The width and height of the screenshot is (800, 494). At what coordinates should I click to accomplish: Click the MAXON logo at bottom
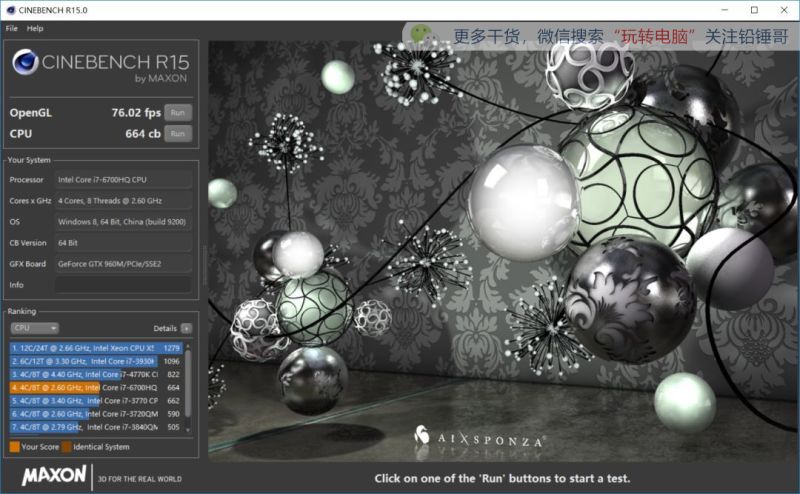point(54,475)
